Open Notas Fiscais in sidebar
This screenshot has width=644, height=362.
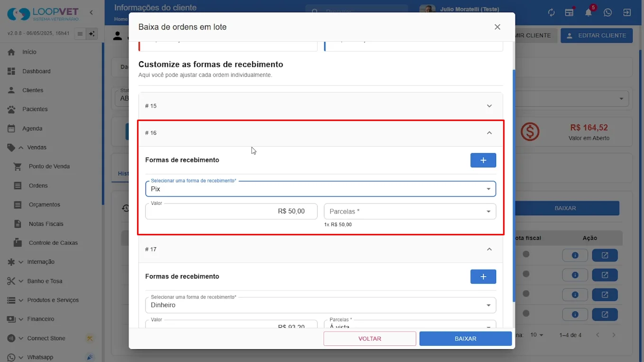[x=46, y=224]
